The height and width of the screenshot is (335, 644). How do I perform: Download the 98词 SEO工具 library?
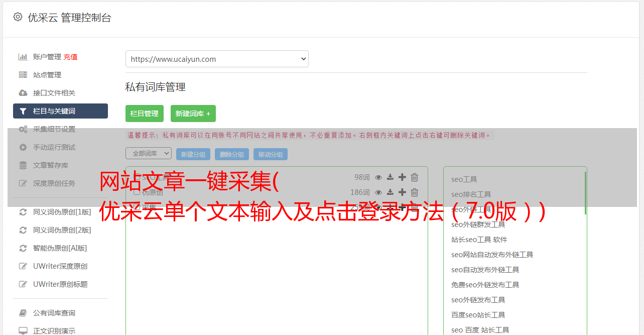390,177
